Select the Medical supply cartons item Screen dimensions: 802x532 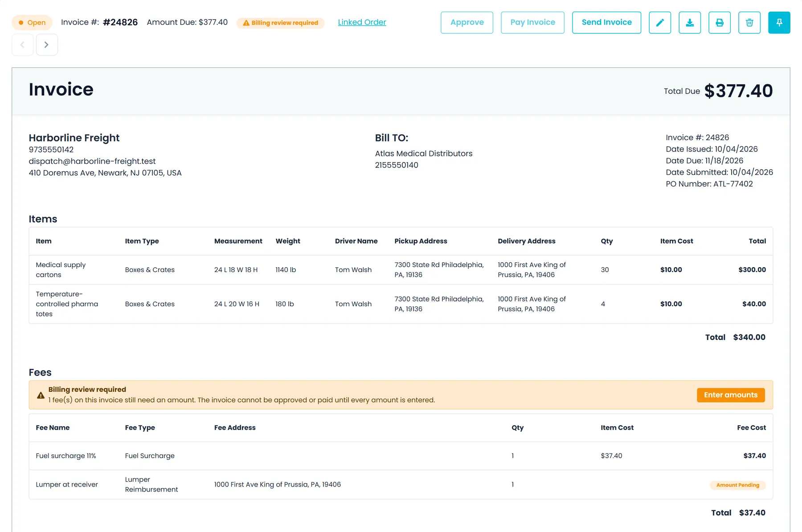(61, 270)
